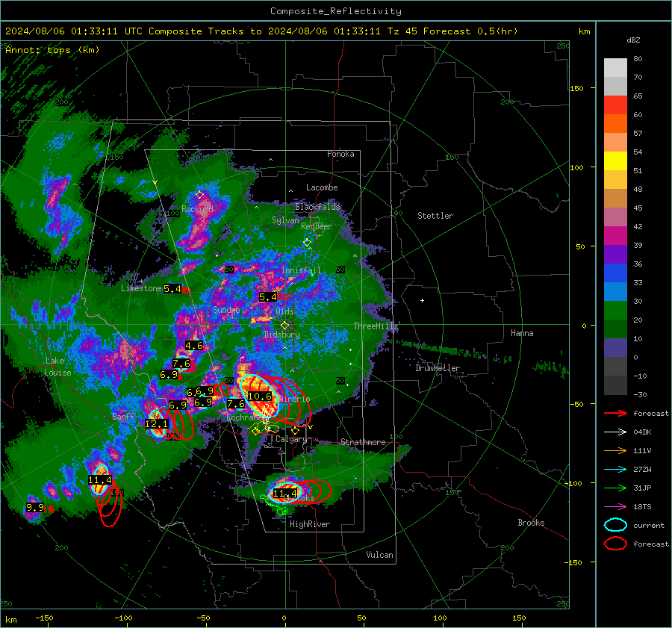
Task: Click the yellow diamond marker near RockyMH
Action: (x=199, y=195)
